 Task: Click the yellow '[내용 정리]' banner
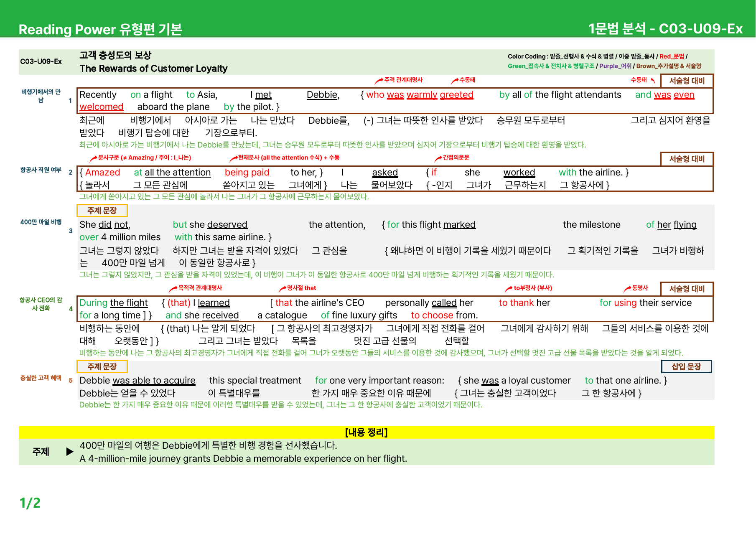(x=367, y=432)
